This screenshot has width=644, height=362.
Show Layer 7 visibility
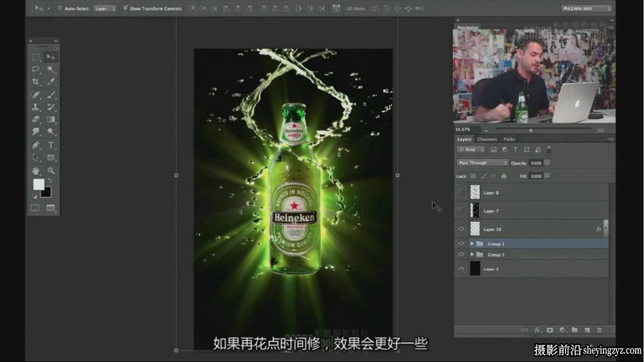tap(461, 211)
